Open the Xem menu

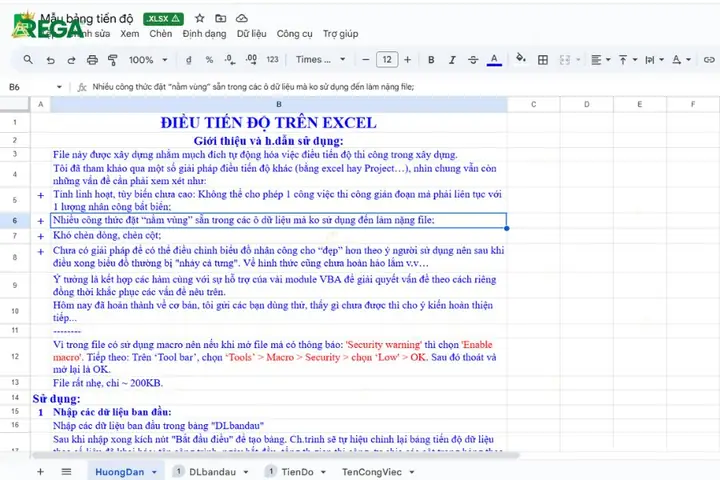[x=129, y=34]
